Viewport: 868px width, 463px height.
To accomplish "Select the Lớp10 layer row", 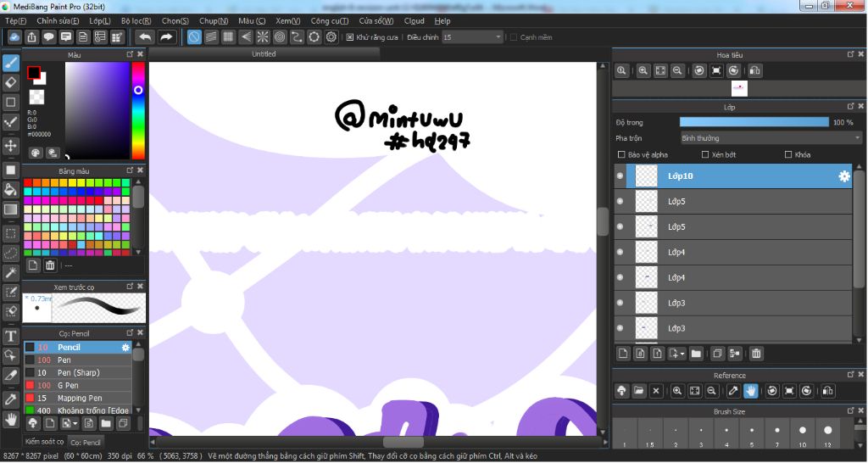I will [733, 176].
